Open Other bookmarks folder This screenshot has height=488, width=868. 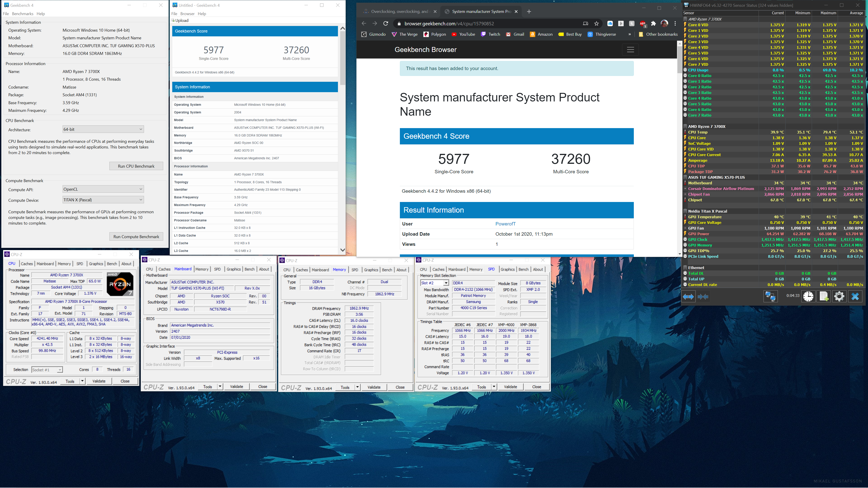pos(658,34)
